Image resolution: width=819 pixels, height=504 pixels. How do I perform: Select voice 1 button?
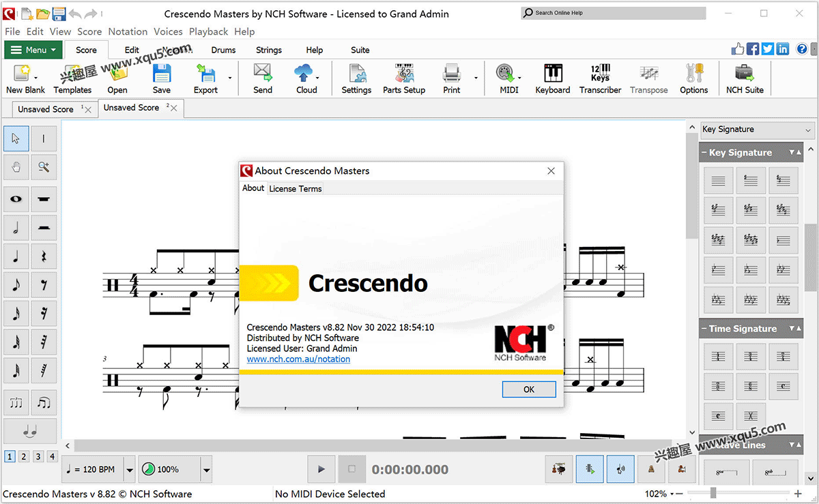[x=10, y=456]
